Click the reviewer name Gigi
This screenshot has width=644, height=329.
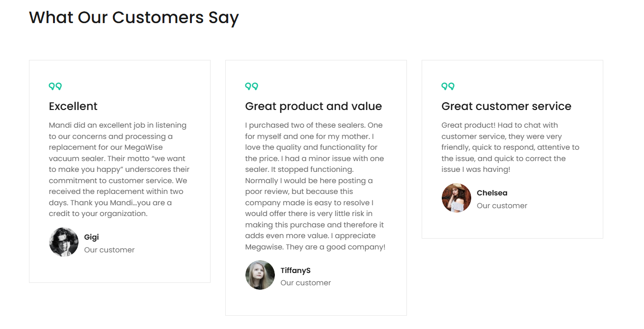tap(91, 237)
